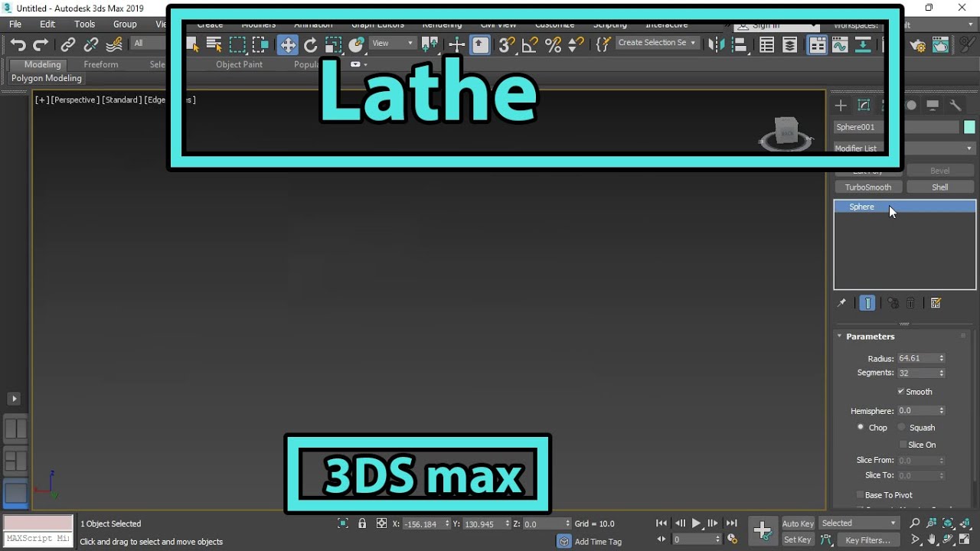Open the Create Selection Set dropdown
This screenshot has height=551, width=980.
tap(657, 43)
